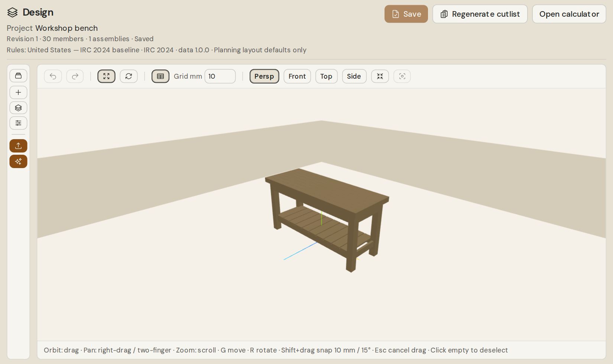The height and width of the screenshot is (364, 613).
Task: Redo the last action
Action: point(75,76)
